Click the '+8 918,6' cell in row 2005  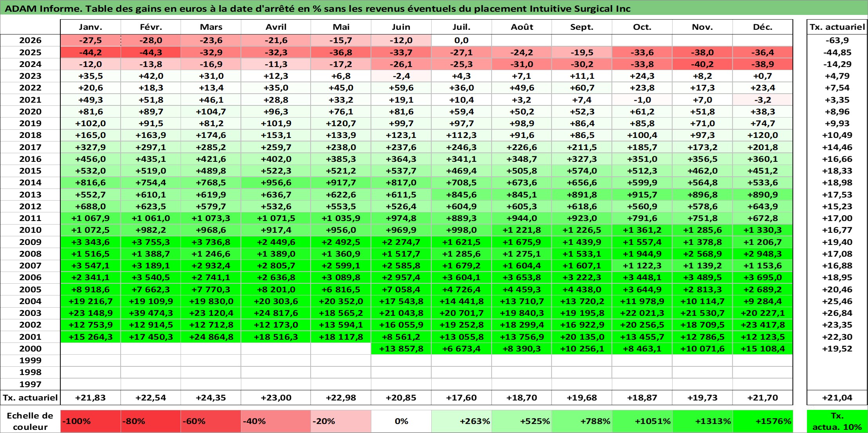coord(90,289)
